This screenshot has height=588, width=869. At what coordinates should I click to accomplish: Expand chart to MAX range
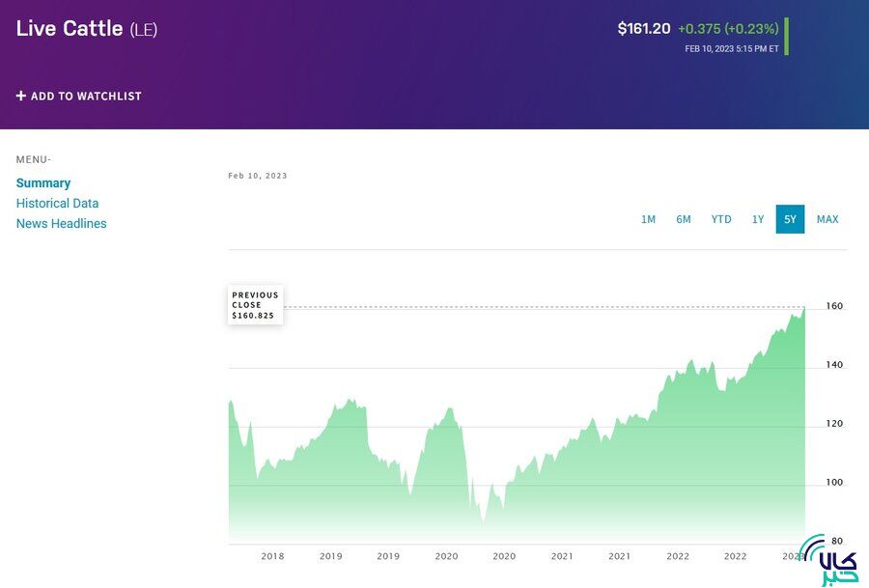pos(827,219)
